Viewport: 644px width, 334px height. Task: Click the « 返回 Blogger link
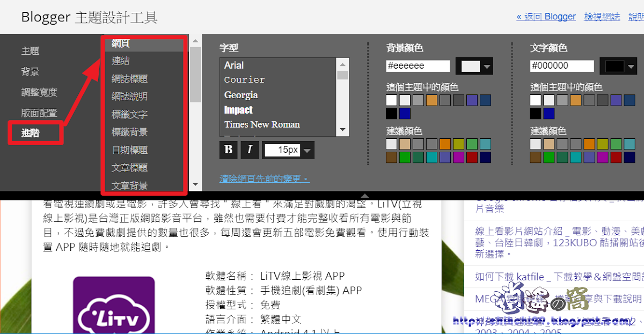click(x=546, y=17)
